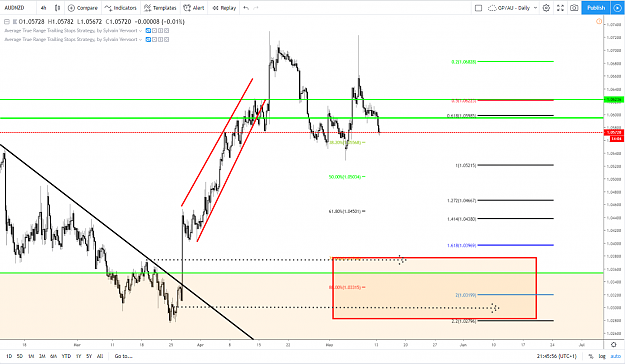Open the saved layout name dropdown
Image resolution: width=625 pixels, height=364 pixels.
point(509,8)
